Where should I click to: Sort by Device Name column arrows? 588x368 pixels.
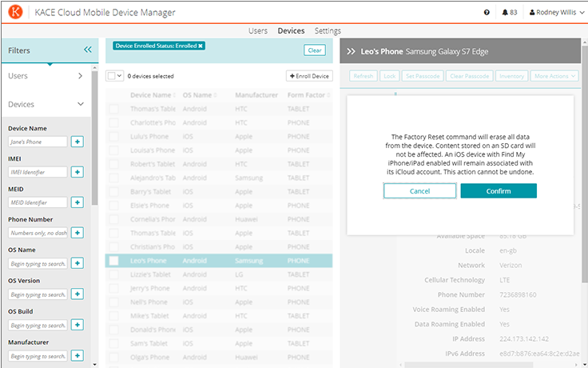(x=174, y=95)
